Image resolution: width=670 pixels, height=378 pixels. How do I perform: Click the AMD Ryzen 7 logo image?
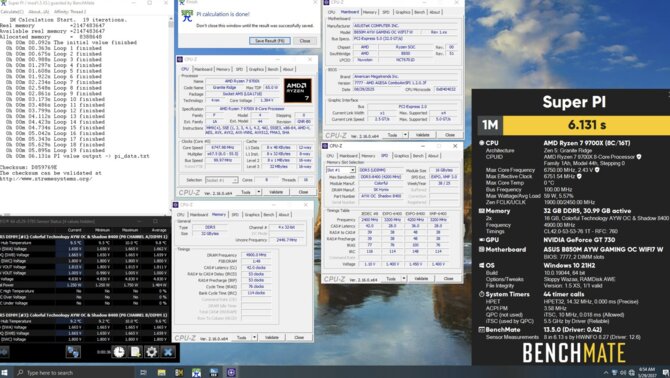[x=297, y=90]
